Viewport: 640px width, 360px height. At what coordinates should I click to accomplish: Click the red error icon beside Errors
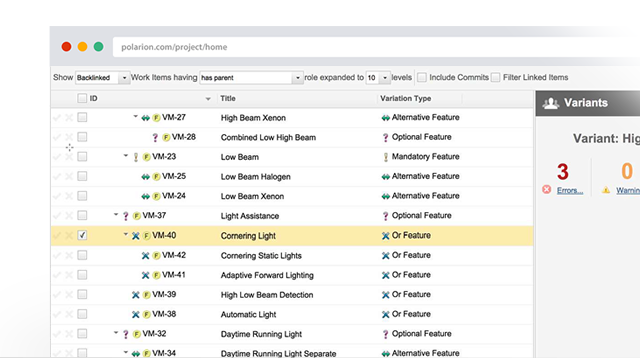(x=547, y=189)
